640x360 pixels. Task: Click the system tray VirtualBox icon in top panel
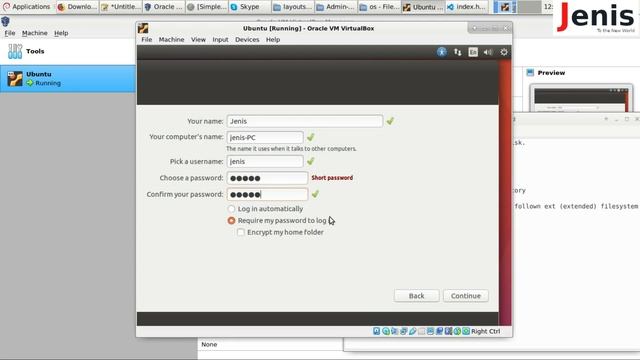[x=505, y=7]
